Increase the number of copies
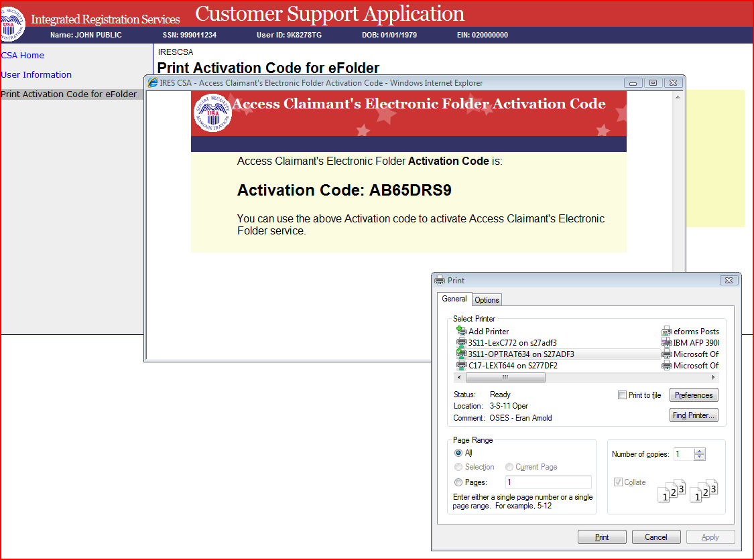Image resolution: width=754 pixels, height=560 pixels. [700, 451]
